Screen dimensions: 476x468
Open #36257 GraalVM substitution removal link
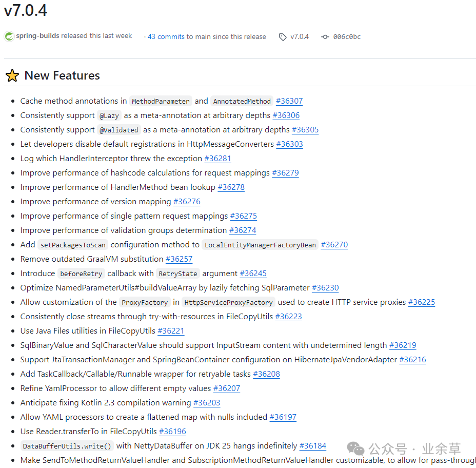[x=179, y=259]
